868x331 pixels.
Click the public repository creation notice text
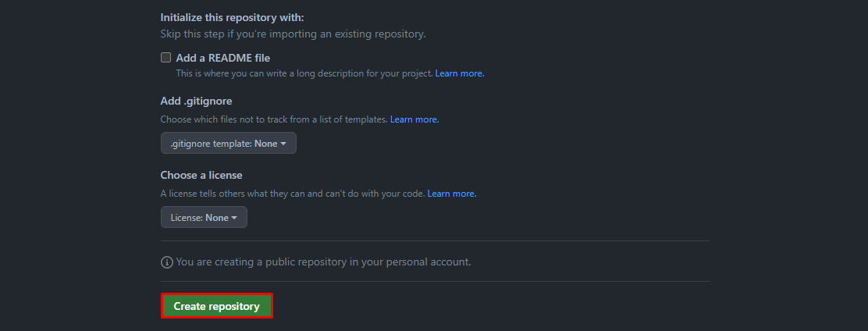pyautogui.click(x=323, y=262)
